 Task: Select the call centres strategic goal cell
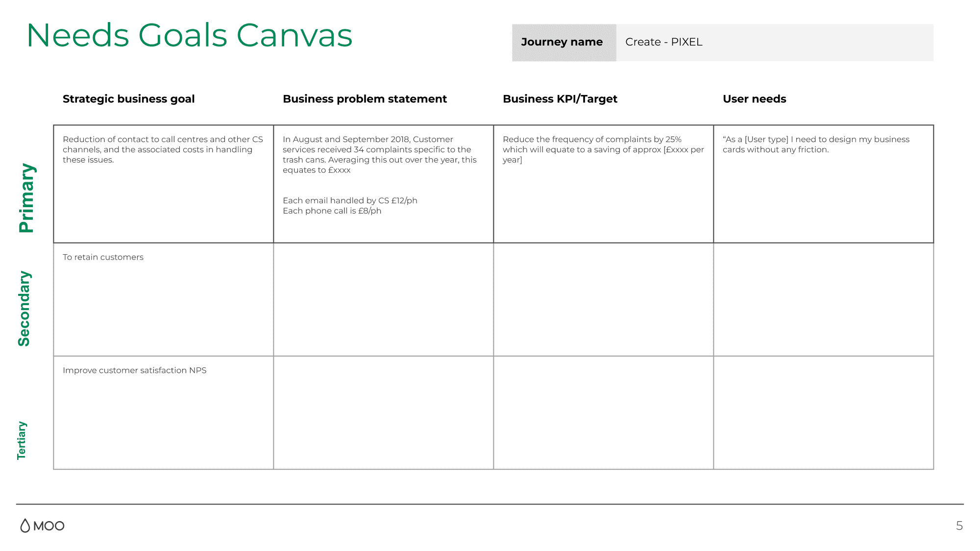click(x=163, y=149)
